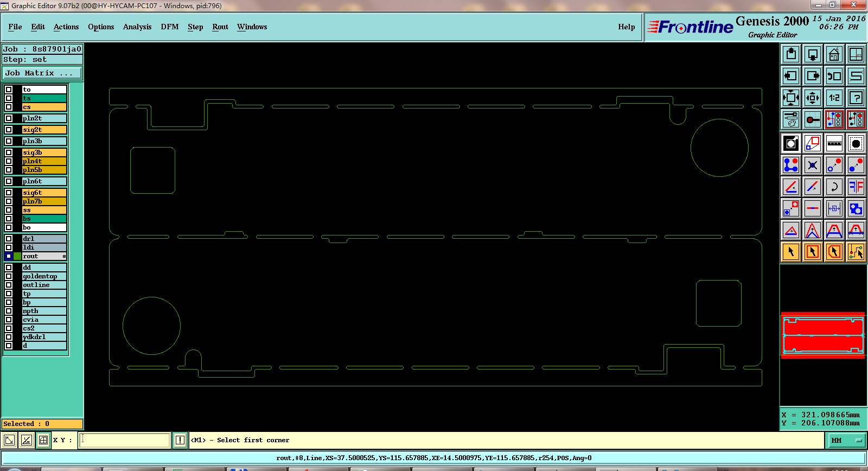This screenshot has height=471, width=868.
Task: Select the mpth layer name
Action: pyautogui.click(x=44, y=311)
